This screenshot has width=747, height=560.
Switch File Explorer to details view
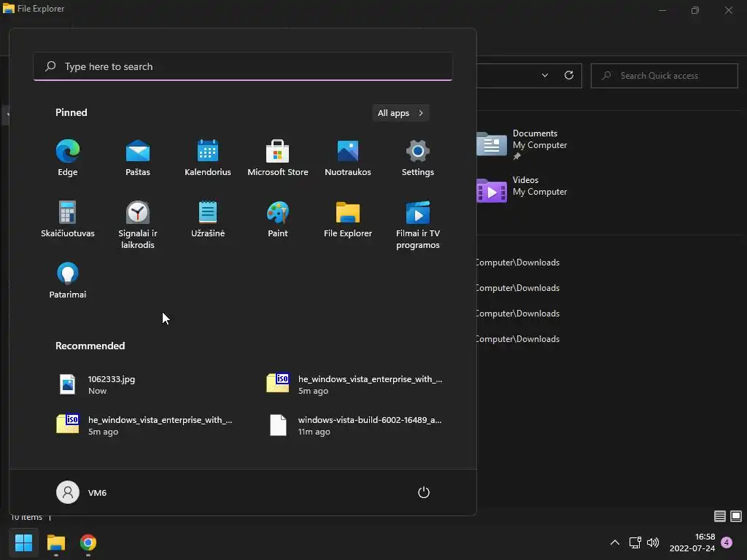tap(720, 516)
